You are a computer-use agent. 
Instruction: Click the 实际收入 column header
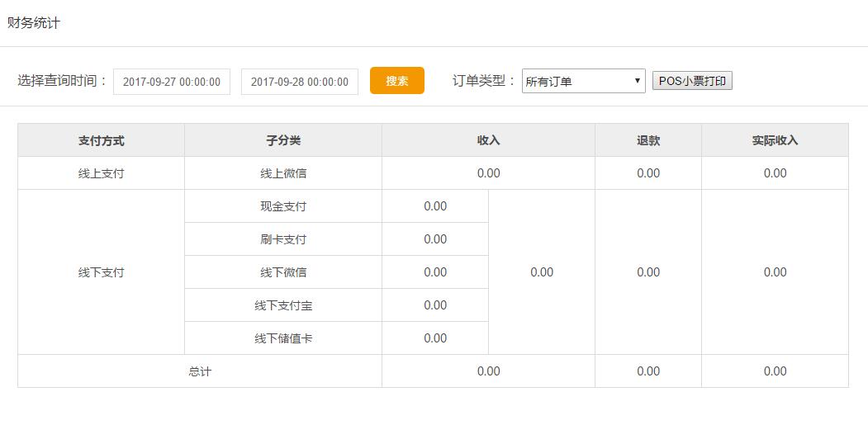(x=775, y=140)
